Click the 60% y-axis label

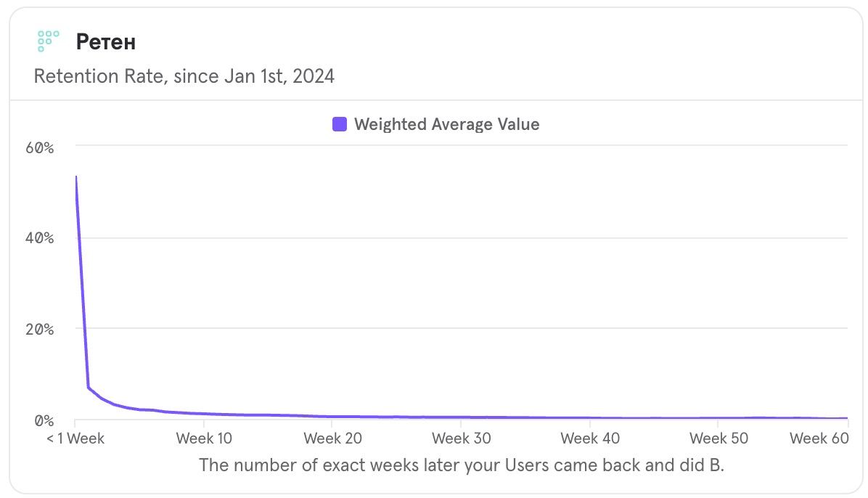(x=40, y=148)
